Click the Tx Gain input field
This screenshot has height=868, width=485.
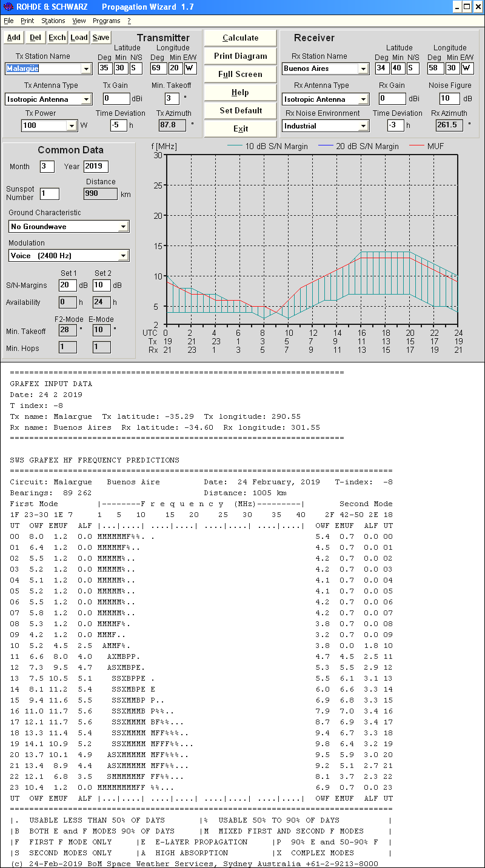pos(116,98)
